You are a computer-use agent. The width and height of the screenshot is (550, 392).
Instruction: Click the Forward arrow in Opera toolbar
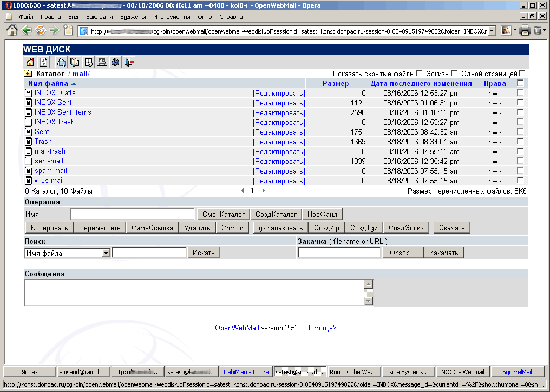click(54, 30)
